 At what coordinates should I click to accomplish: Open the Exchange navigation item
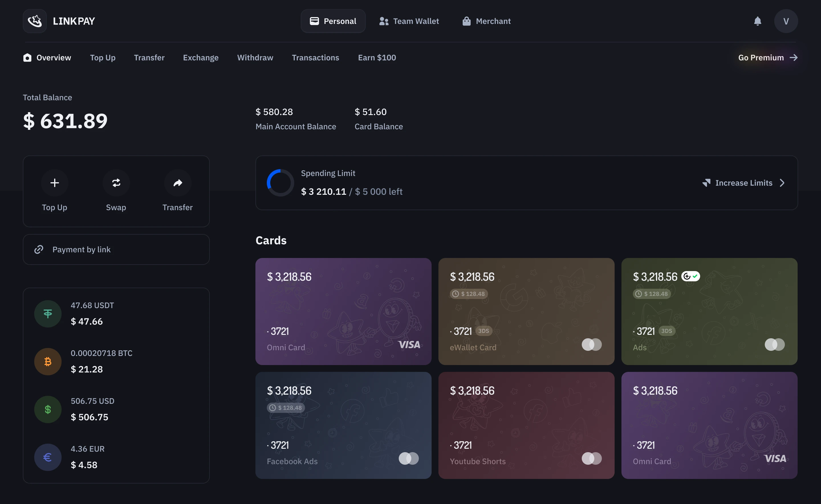[200, 58]
